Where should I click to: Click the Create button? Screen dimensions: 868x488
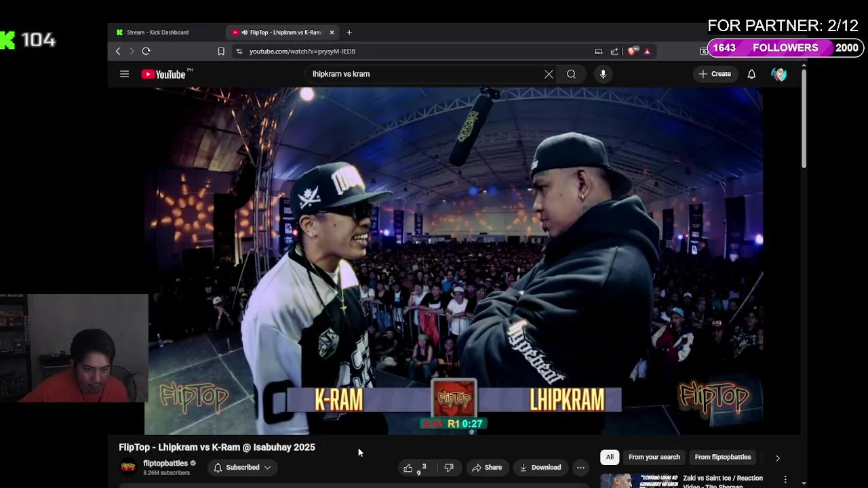[715, 74]
